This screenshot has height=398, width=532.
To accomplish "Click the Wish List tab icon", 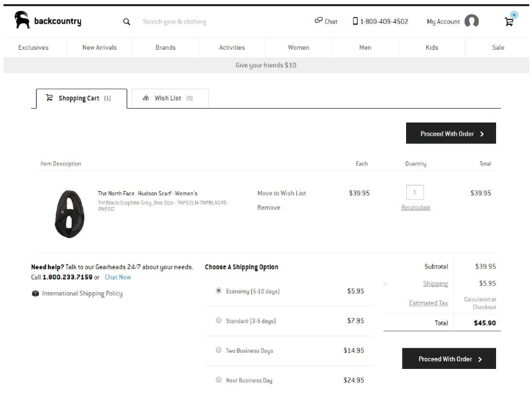I will point(145,98).
